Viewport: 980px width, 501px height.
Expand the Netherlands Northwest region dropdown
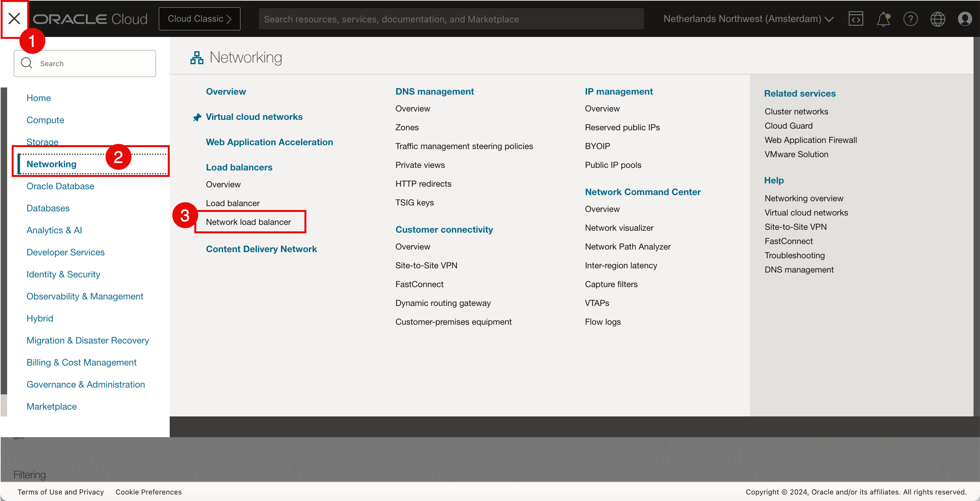[748, 19]
